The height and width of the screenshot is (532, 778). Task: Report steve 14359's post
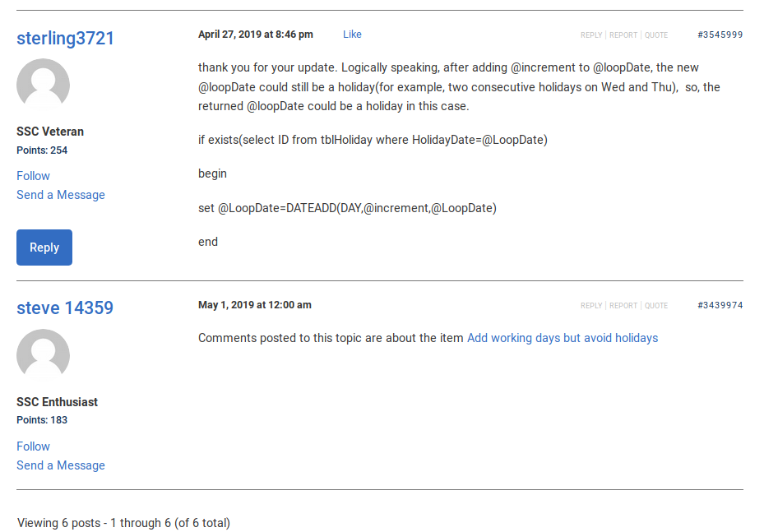pyautogui.click(x=623, y=306)
